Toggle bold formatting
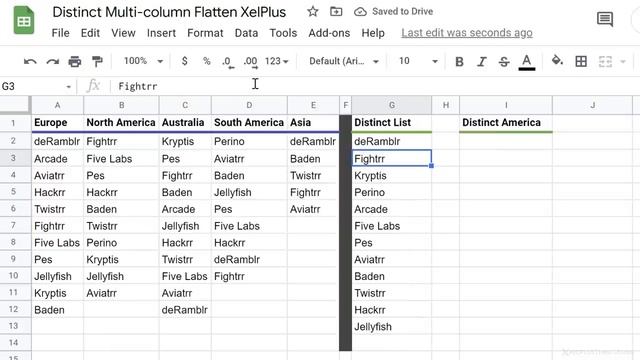The image size is (640, 360). tap(459, 62)
